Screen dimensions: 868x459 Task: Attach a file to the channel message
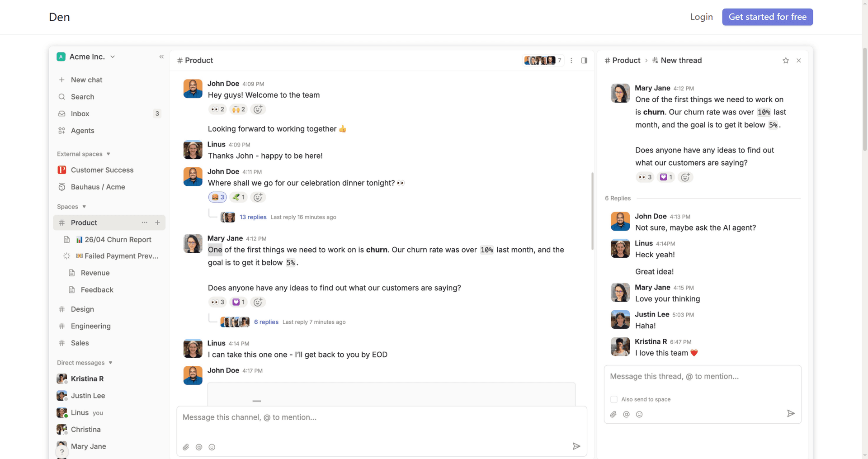point(186,447)
